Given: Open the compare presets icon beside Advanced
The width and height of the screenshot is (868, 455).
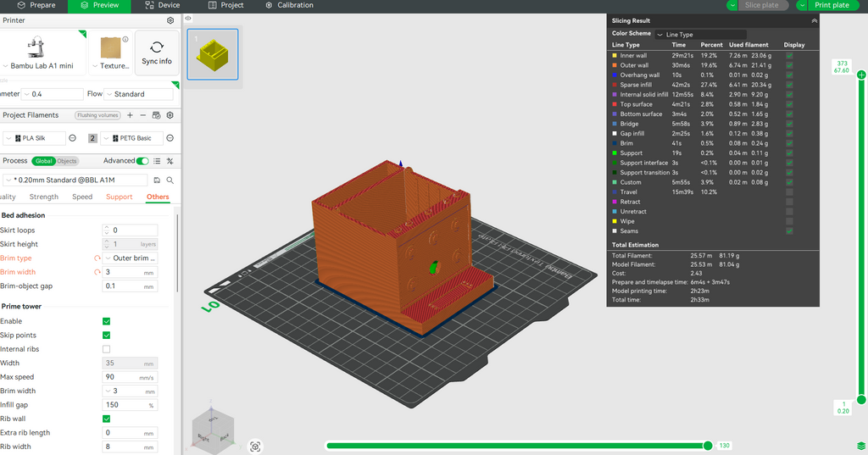Looking at the screenshot, I should [x=170, y=161].
